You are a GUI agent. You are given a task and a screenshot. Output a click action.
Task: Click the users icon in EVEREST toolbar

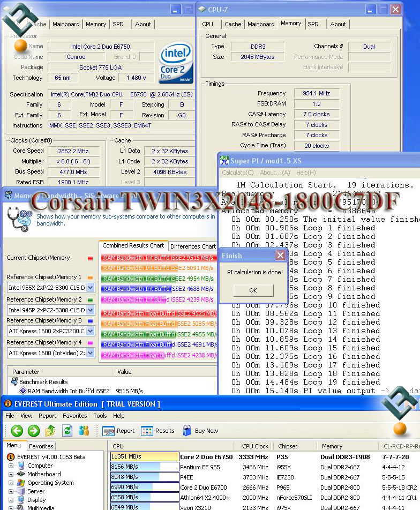pyautogui.click(x=84, y=431)
